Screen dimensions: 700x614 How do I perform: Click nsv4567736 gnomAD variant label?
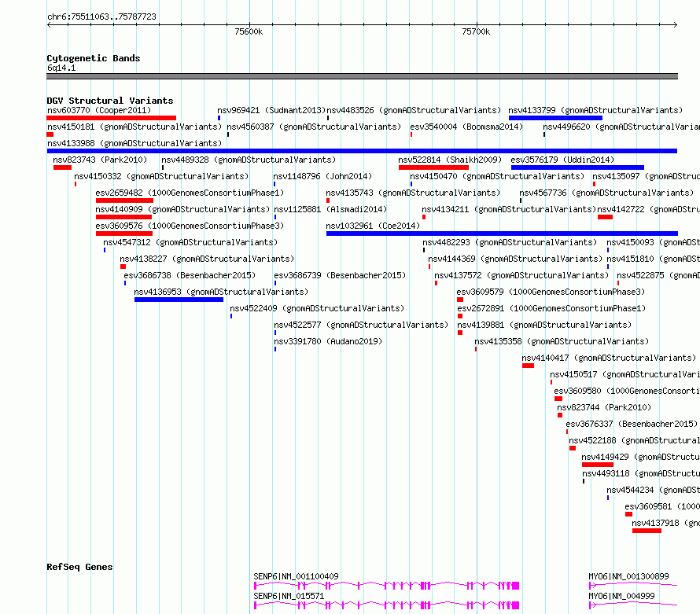pyautogui.click(x=606, y=193)
